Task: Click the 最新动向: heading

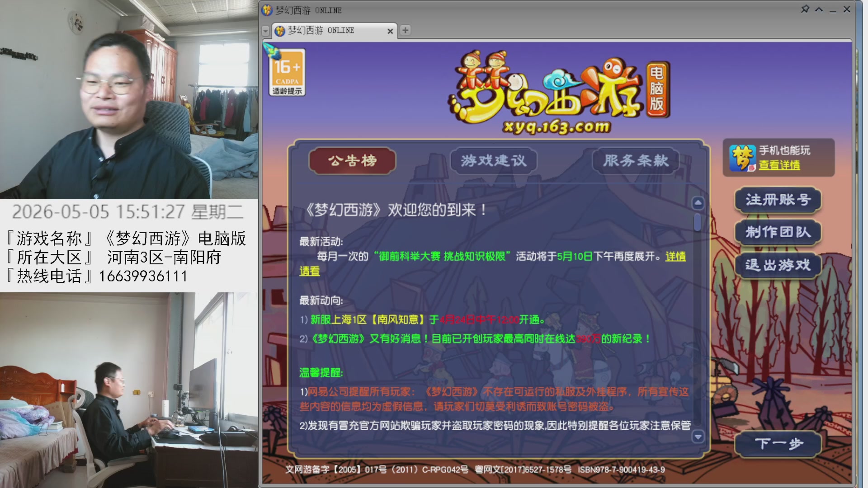Action: pos(321,300)
